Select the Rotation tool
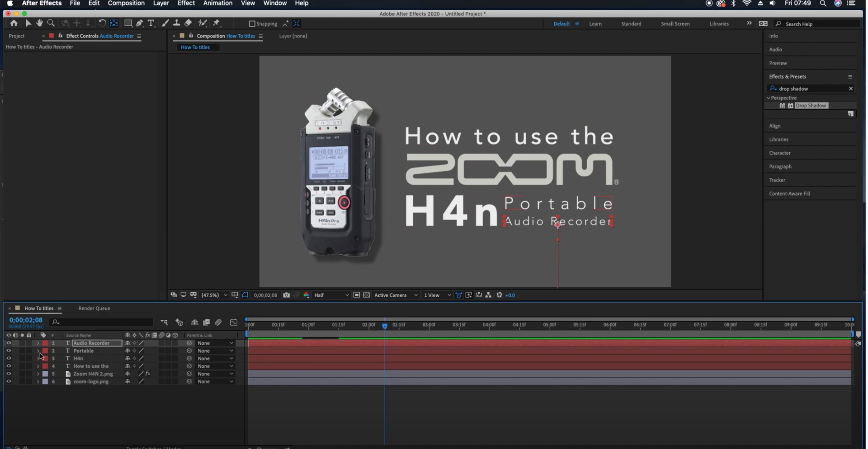The image size is (868, 449). [x=102, y=23]
